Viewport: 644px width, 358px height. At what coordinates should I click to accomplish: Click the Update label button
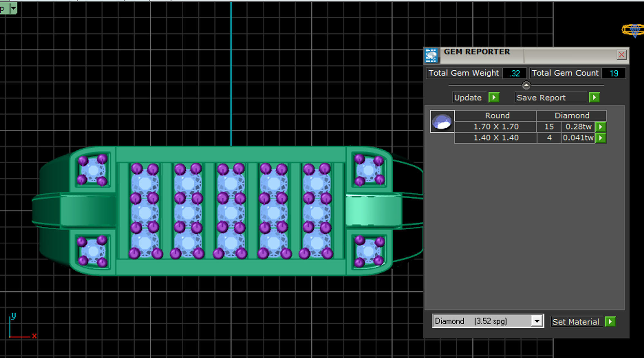(x=468, y=98)
